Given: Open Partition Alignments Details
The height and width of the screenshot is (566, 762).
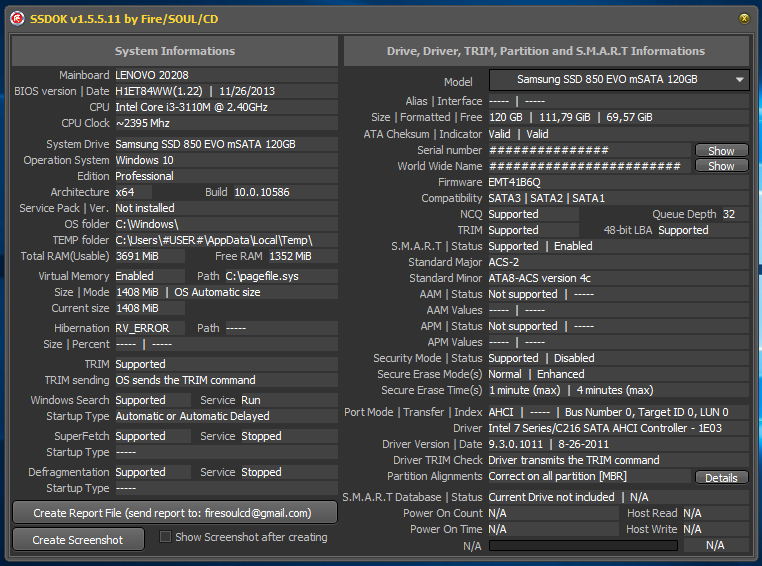Looking at the screenshot, I should coord(721,478).
